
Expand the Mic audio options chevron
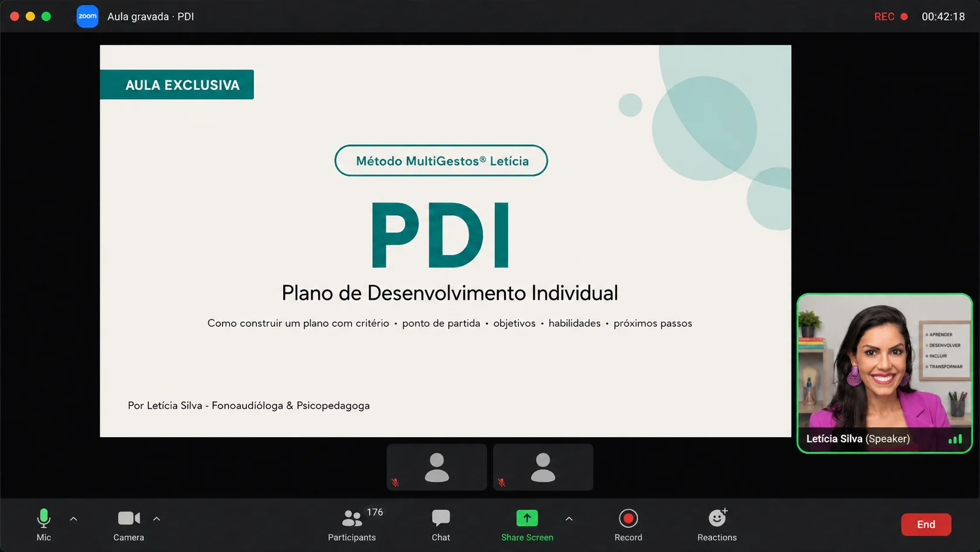click(x=73, y=519)
